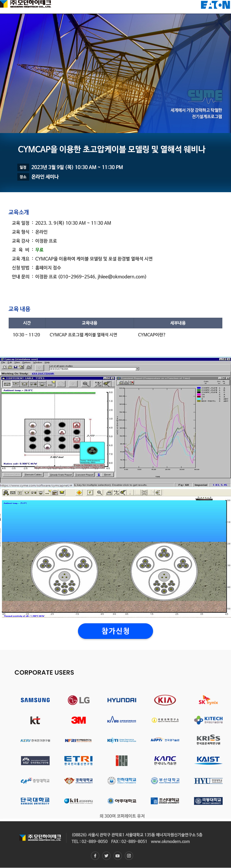Click the Permute Cables button
This screenshot has width=231, height=868.
tap(33, 474)
